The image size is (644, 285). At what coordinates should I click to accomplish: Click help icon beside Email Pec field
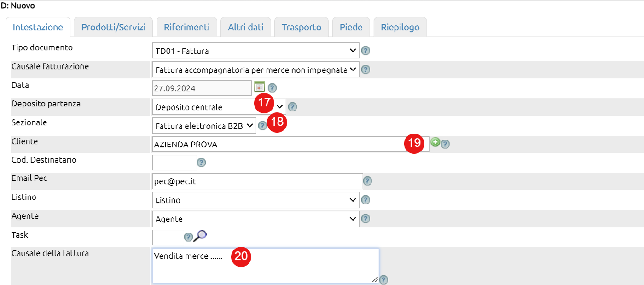(367, 181)
